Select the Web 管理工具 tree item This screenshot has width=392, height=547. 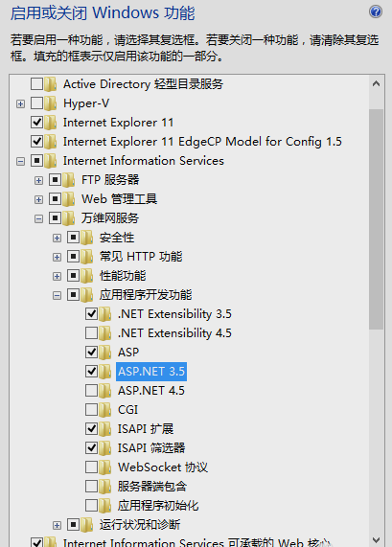(120, 199)
